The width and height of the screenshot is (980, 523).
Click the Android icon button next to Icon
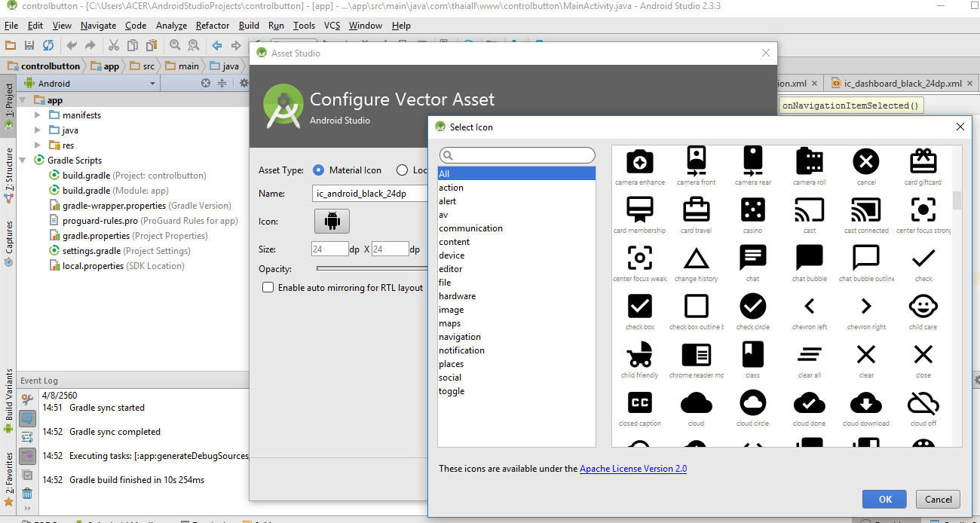pyautogui.click(x=332, y=222)
